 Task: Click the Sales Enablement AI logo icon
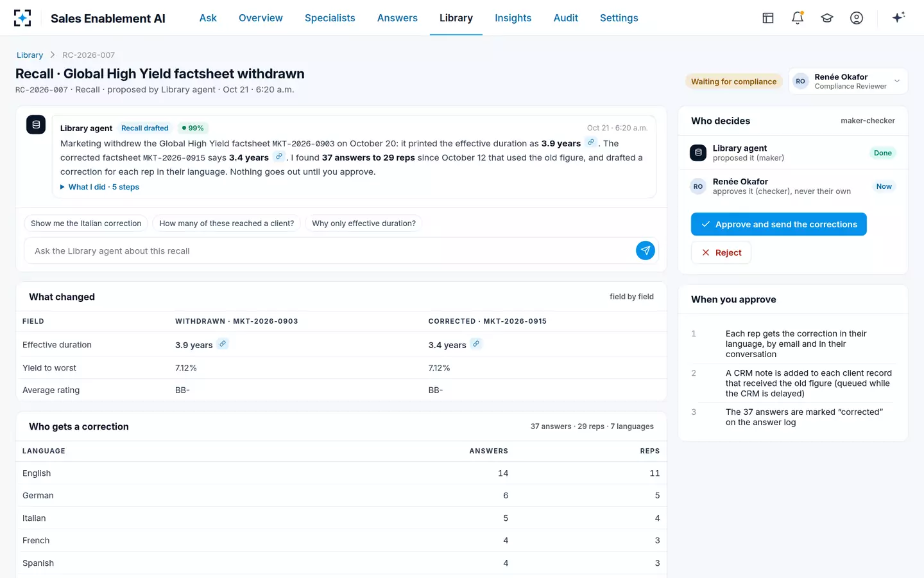pyautogui.click(x=22, y=18)
